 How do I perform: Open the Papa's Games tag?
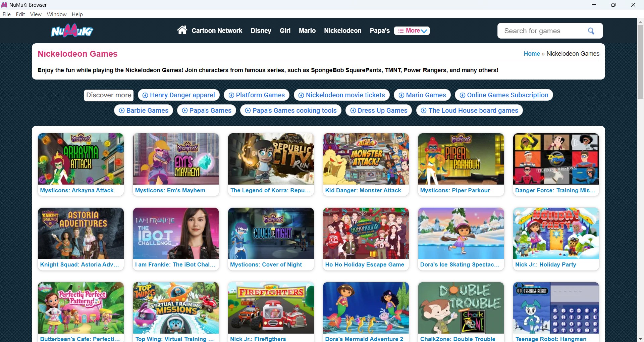(207, 110)
